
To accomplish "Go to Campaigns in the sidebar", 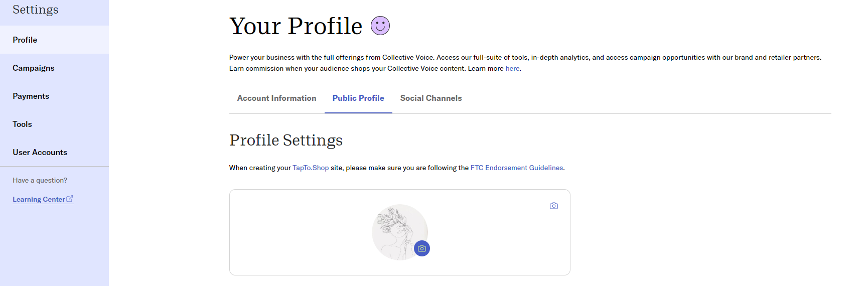I will (54, 68).
